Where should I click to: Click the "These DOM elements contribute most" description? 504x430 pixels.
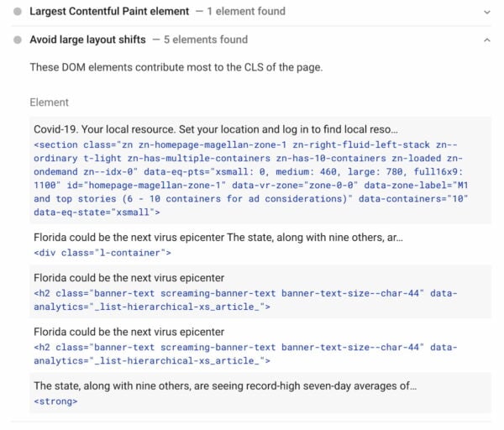[176, 66]
